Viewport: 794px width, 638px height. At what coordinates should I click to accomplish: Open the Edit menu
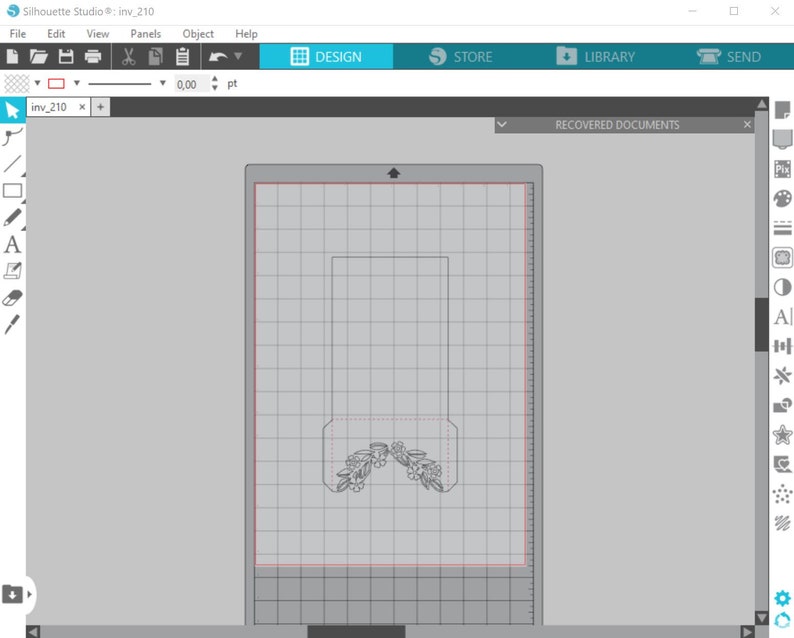56,33
